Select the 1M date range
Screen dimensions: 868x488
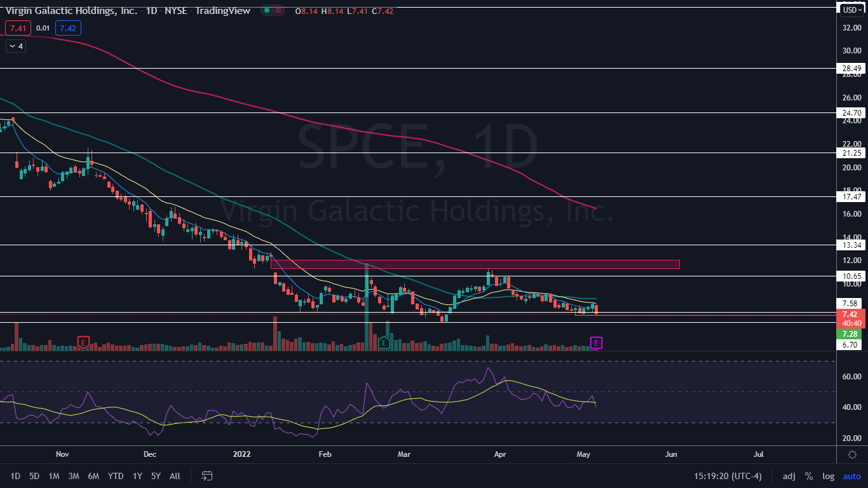[54, 476]
